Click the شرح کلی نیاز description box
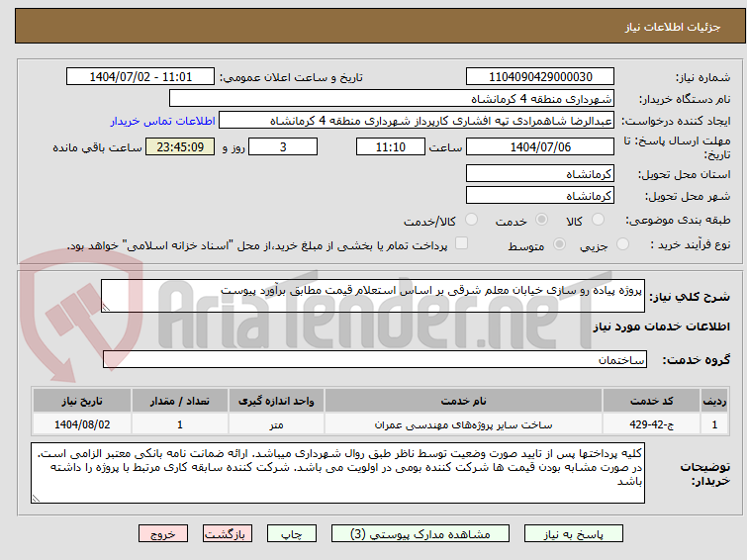The image size is (747, 560). (x=373, y=296)
